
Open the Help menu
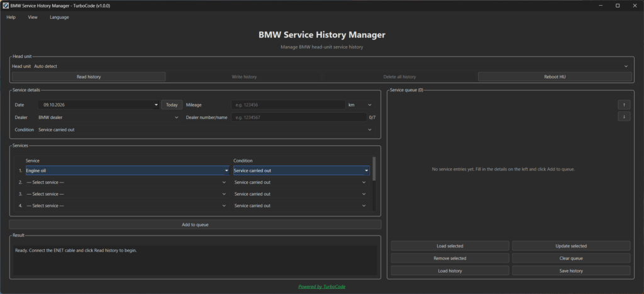coord(11,17)
